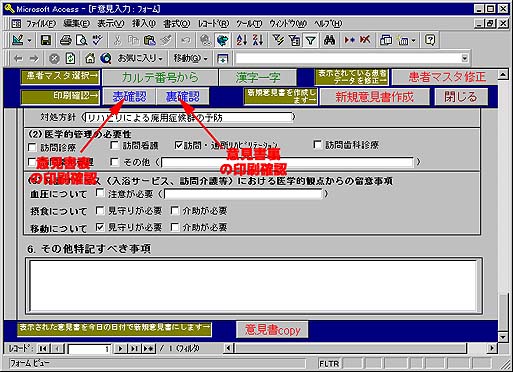Image resolution: width=513 pixels, height=372 pixels.
Task: Click in その他特記すべき事項 text area
Action: 254,285
